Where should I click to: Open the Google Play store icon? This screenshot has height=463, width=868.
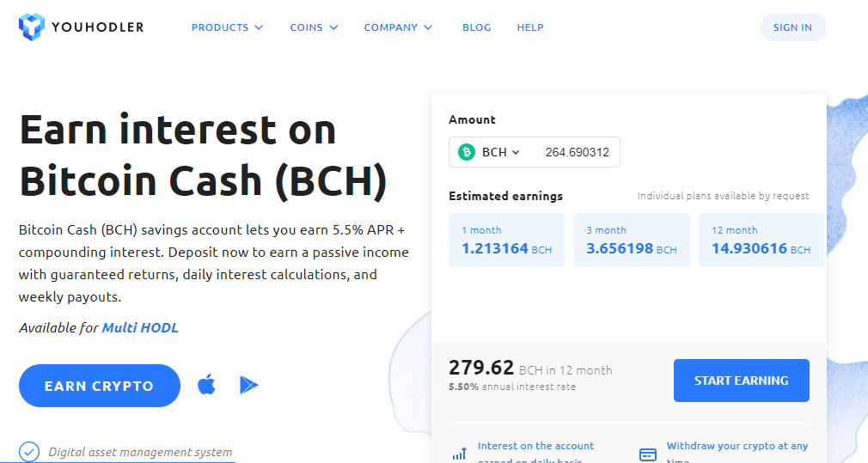pyautogui.click(x=248, y=385)
